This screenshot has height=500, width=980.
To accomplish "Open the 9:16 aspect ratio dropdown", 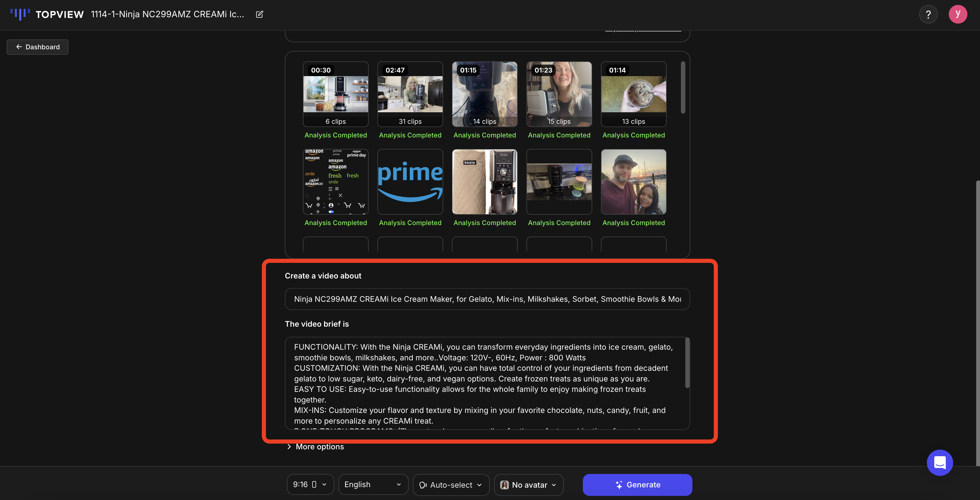I will [310, 484].
